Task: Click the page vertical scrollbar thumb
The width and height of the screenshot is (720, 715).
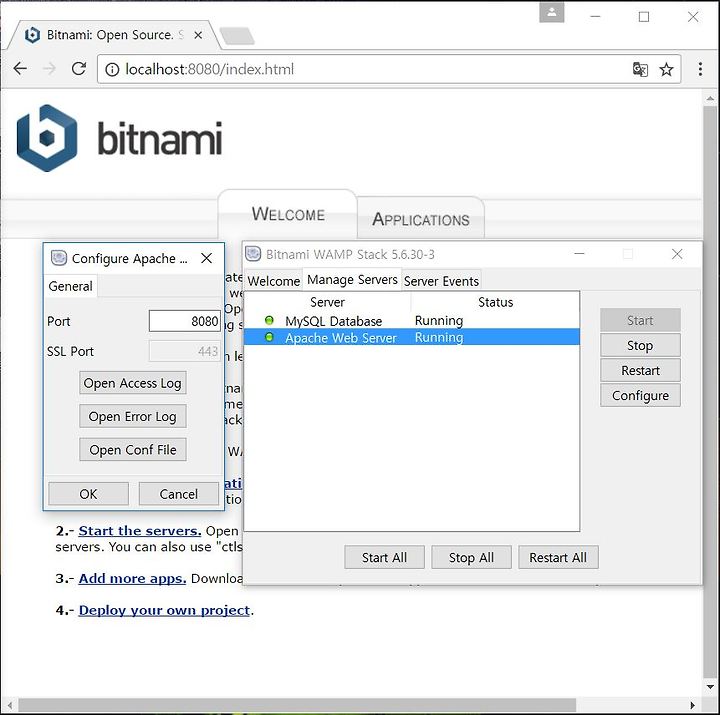Action: [710, 391]
